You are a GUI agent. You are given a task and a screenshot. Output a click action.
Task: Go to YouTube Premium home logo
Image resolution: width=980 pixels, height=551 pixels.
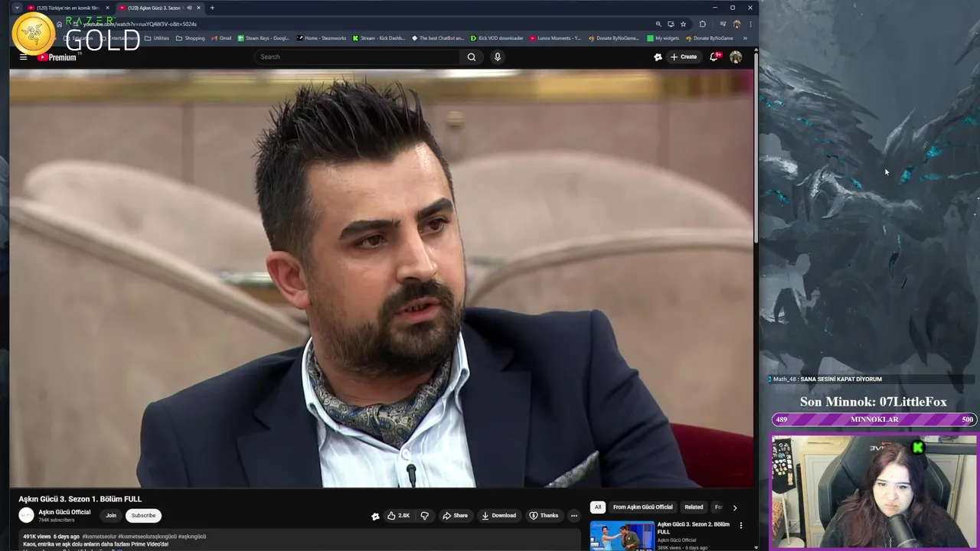tap(57, 57)
